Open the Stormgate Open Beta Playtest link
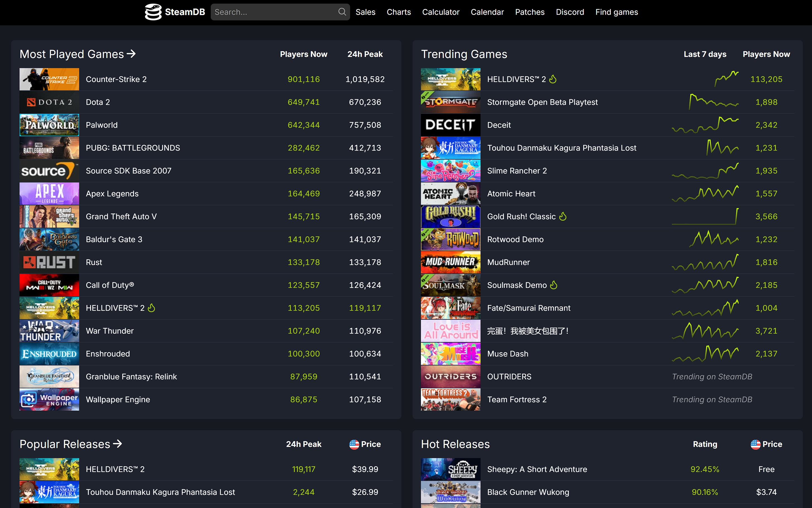This screenshot has height=508, width=812. coord(542,102)
